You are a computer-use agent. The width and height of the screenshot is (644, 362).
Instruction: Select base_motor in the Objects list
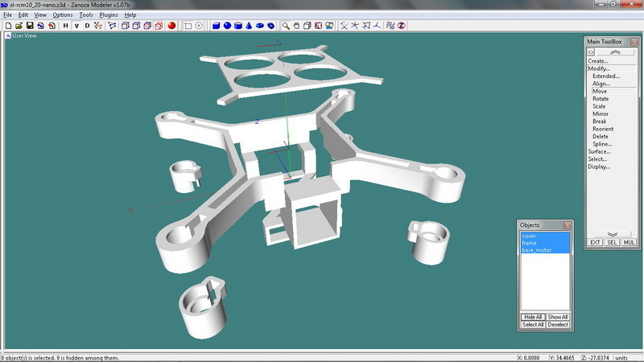click(535, 250)
